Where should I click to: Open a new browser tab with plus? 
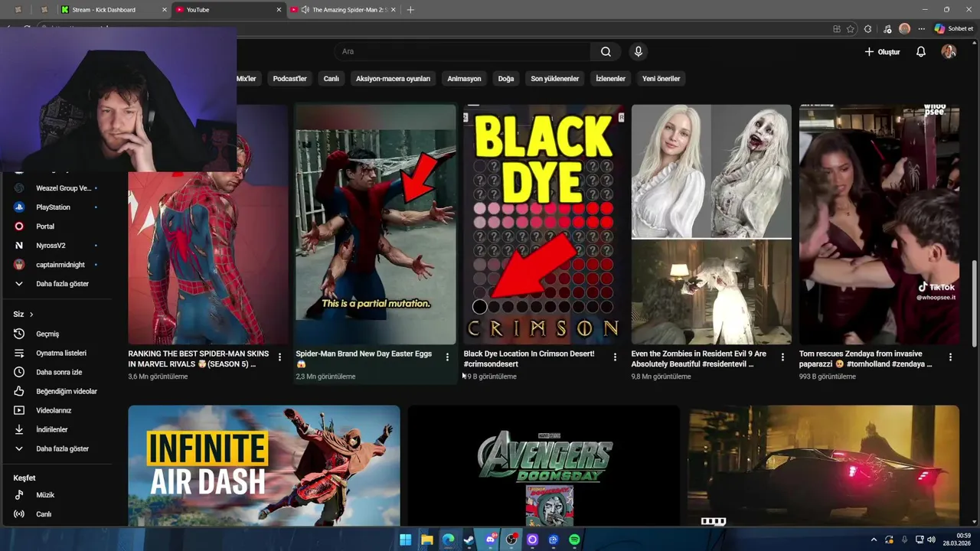tap(410, 10)
